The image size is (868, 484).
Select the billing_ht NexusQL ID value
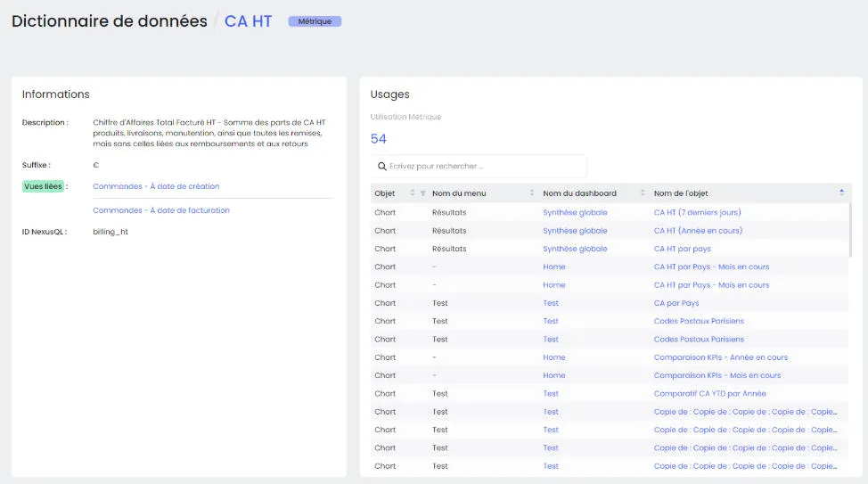tap(111, 232)
